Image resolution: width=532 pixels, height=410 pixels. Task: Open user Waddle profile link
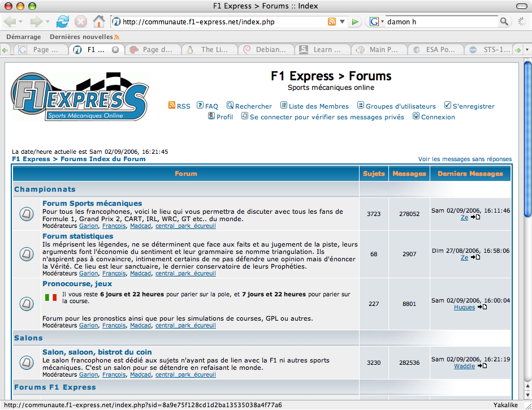pyautogui.click(x=465, y=366)
